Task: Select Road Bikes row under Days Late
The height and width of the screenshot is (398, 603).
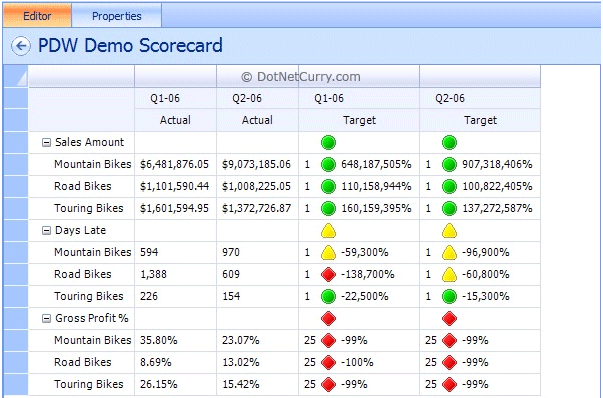Action: coord(83,275)
